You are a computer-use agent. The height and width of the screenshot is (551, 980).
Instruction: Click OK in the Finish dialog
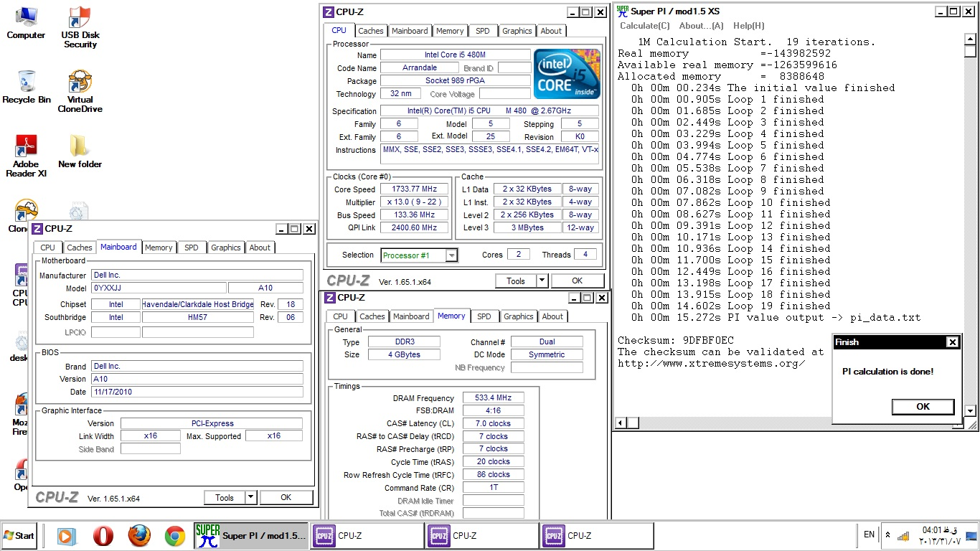coord(923,407)
